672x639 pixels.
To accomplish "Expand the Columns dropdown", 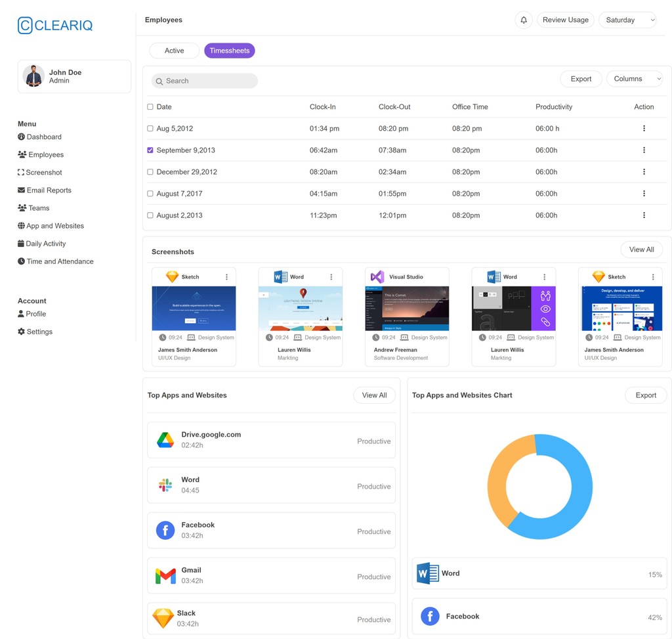I will click(635, 79).
